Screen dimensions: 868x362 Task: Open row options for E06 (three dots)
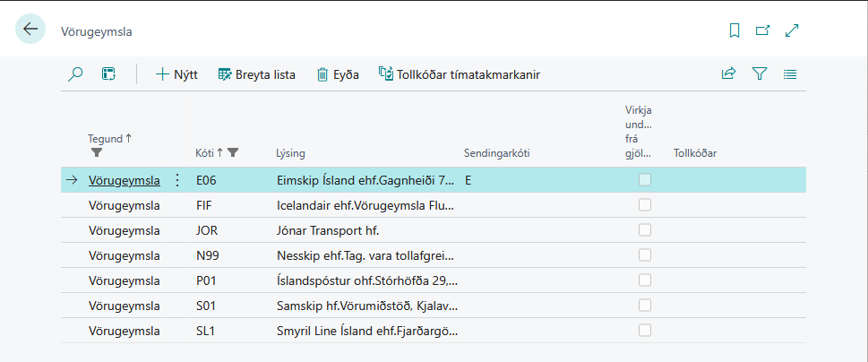tap(176, 180)
